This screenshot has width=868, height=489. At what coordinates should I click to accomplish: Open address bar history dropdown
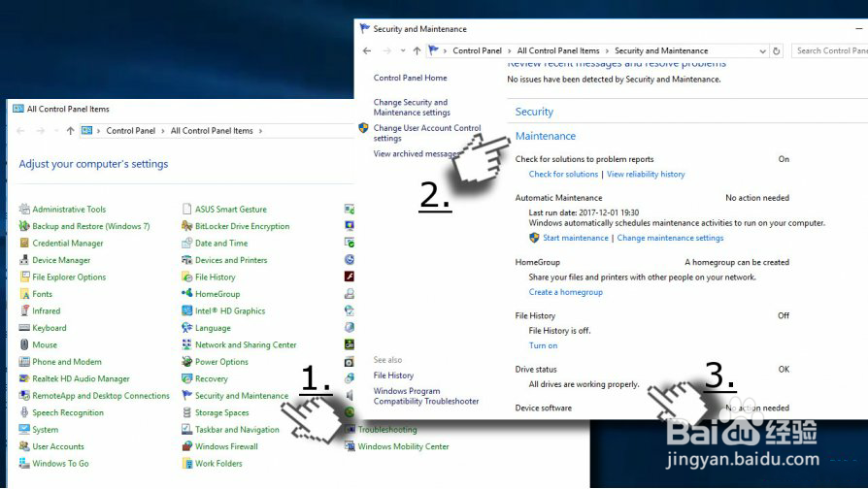pyautogui.click(x=763, y=50)
